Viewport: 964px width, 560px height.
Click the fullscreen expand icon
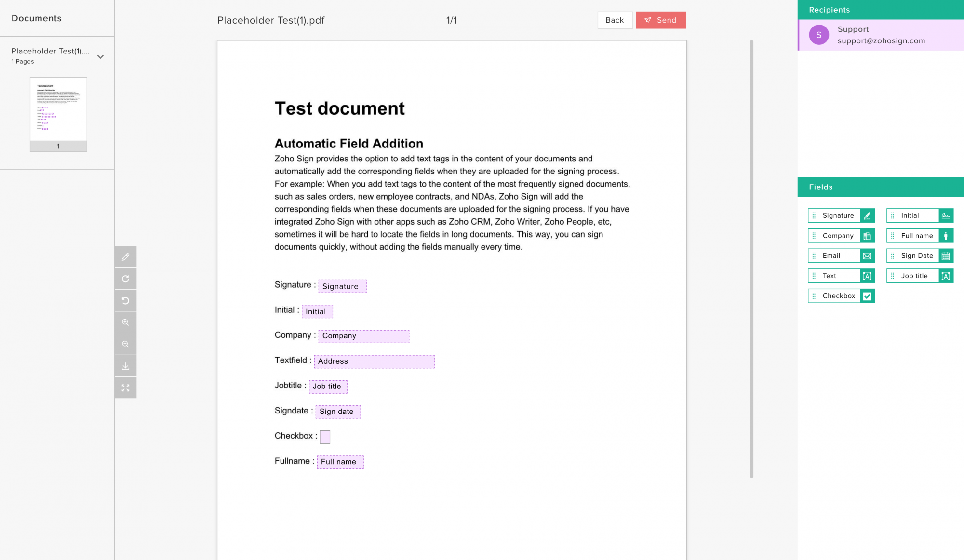tap(125, 388)
